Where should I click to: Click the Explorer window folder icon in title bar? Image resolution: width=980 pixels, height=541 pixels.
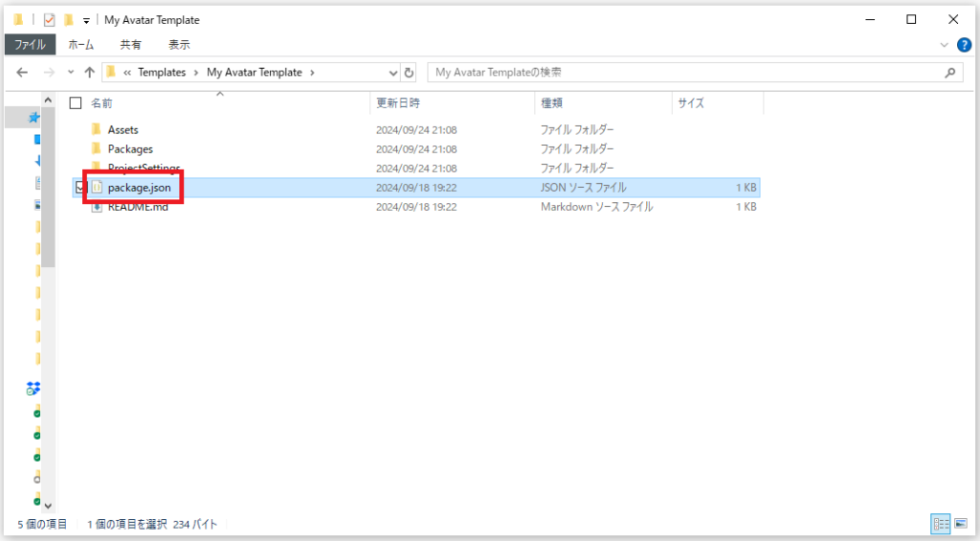click(18, 20)
